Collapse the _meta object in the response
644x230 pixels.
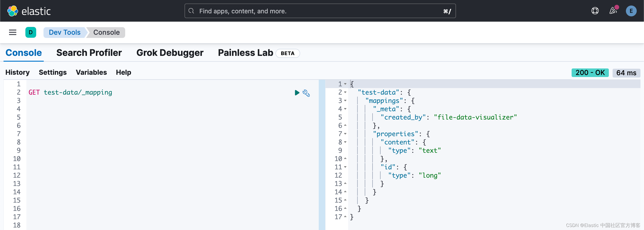click(x=346, y=109)
